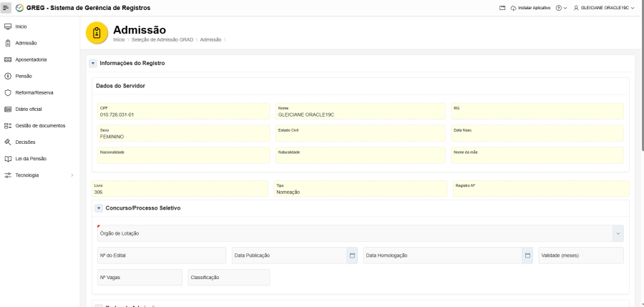
Task: Collapse the Concurso/Processo Seletivo section
Action: tap(99, 208)
